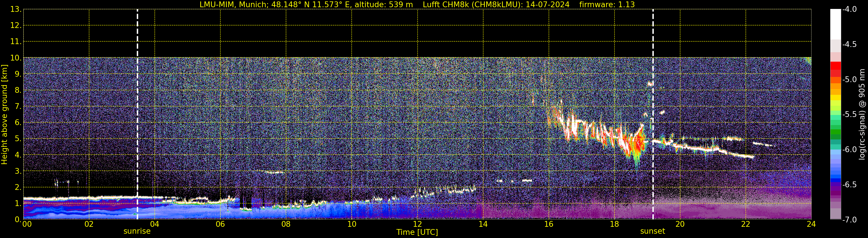This screenshot has height=238, width=868.
Task: Click the y-axis tick label 5
Action: [x=18, y=139]
